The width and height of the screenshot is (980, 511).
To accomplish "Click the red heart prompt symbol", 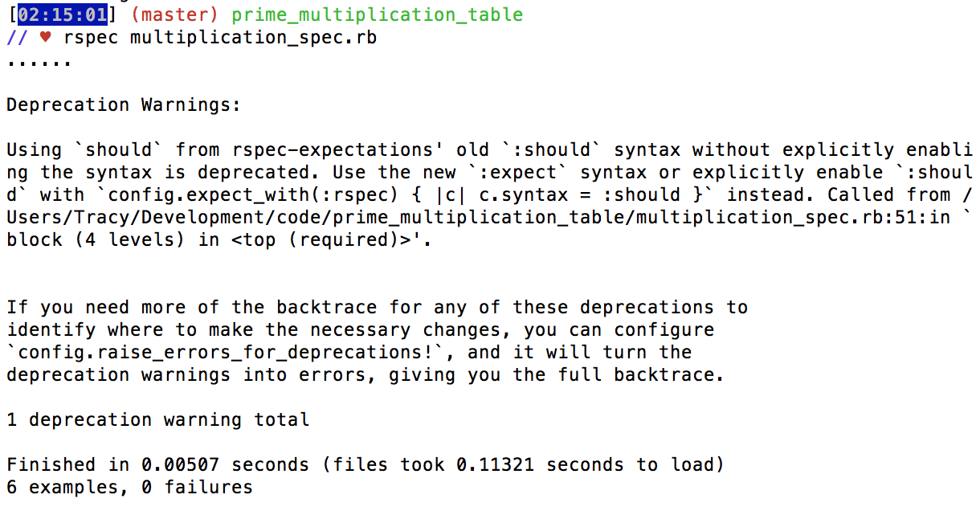I will tap(46, 38).
